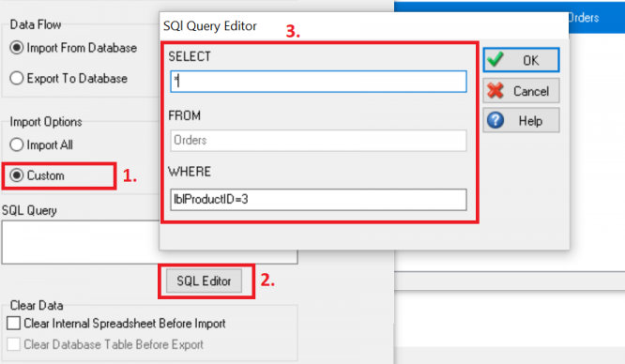Image resolution: width=625 pixels, height=364 pixels.
Task: Choose the Import All option
Action: (x=16, y=144)
